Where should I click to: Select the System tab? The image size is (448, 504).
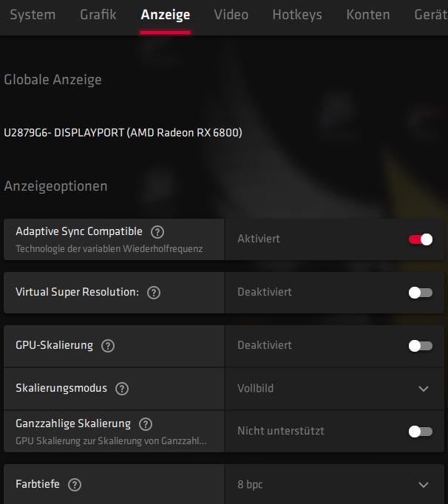(33, 15)
